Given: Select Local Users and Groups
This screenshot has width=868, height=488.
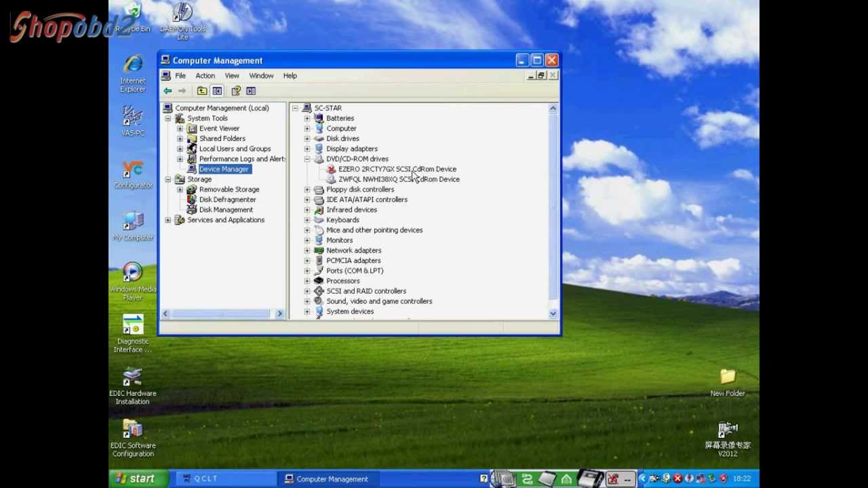Looking at the screenshot, I should (235, 148).
